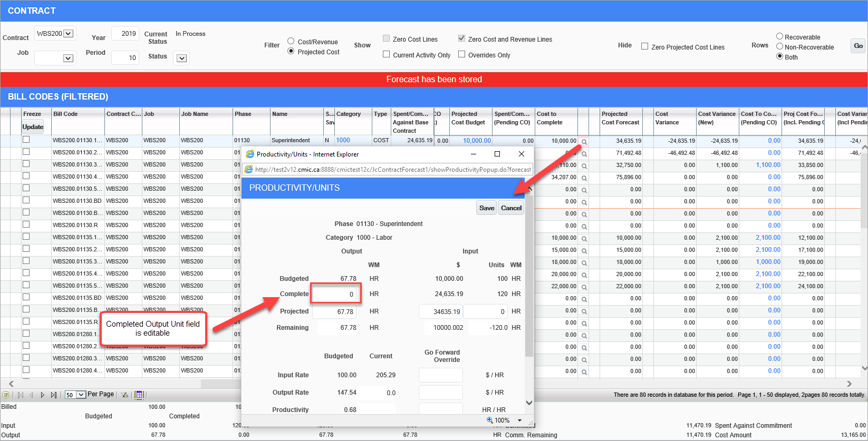Click the table grid layout icon

click(x=139, y=395)
